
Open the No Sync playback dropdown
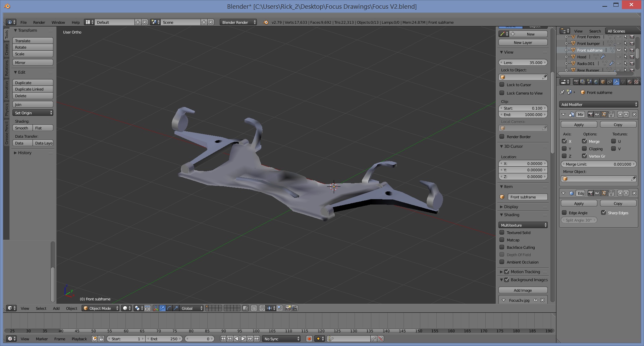[x=281, y=339]
